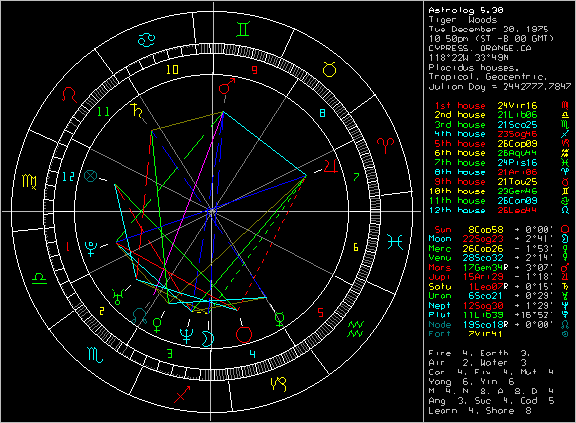Image resolution: width=576 pixels, height=423 pixels.
Task: Click the red Jupiter glyph in house 7
Action: pos(330,166)
